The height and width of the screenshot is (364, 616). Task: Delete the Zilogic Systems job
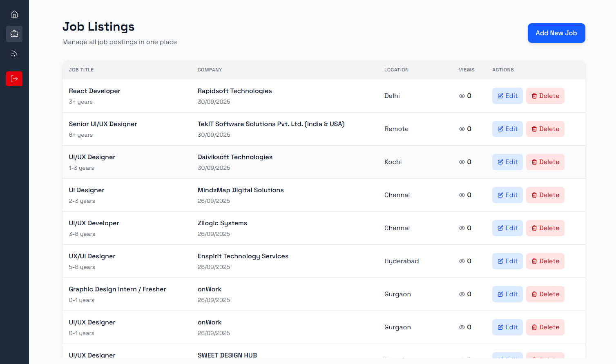[x=545, y=228]
